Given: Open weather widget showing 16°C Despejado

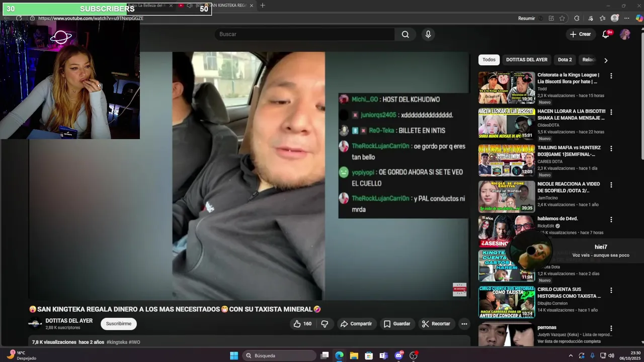Looking at the screenshot, I should 23,355.
